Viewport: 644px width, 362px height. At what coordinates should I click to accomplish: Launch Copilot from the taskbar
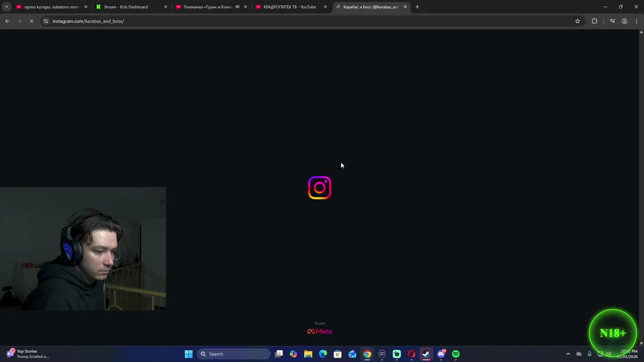[293, 354]
